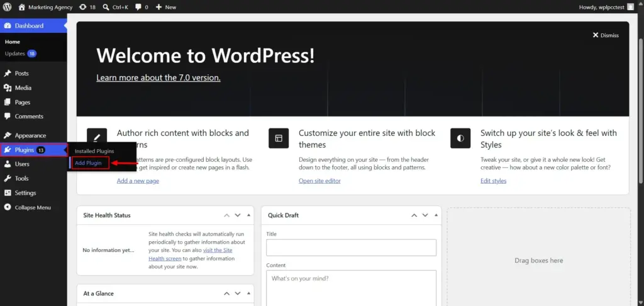This screenshot has width=644, height=306.
Task: Click the WordPress logo icon
Action: (x=8, y=7)
